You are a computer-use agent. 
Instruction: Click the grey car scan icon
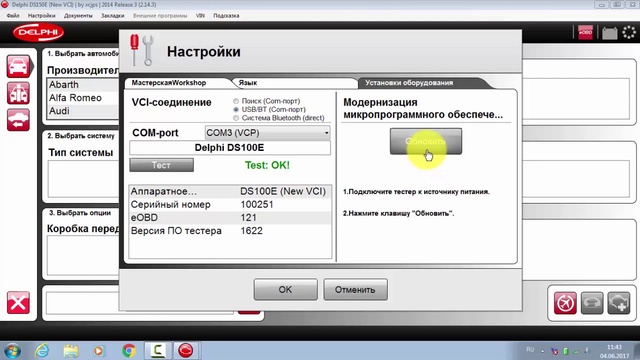tap(592, 303)
